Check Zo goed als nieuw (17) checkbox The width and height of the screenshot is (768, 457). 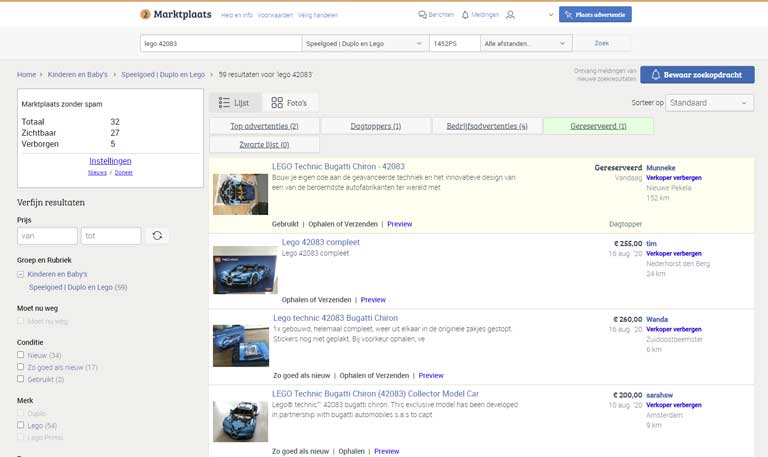coord(21,366)
